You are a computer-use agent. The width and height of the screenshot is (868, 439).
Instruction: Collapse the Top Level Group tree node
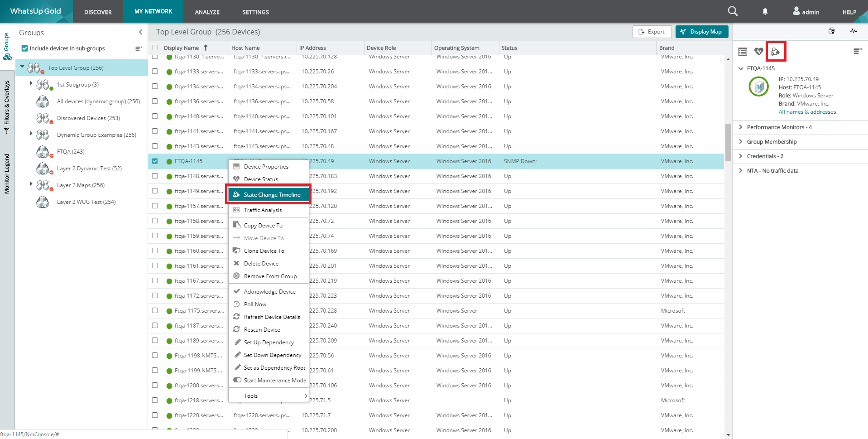tap(22, 67)
